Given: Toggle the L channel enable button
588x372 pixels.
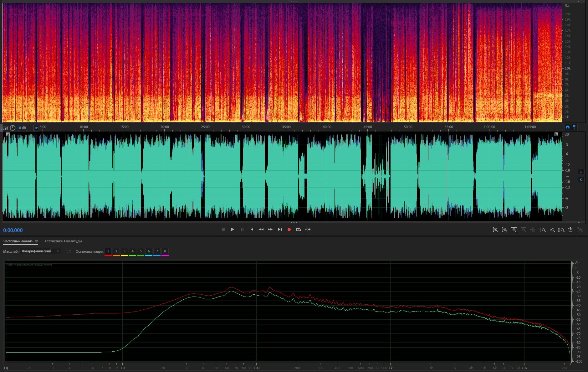Looking at the screenshot, I should 581,172.
